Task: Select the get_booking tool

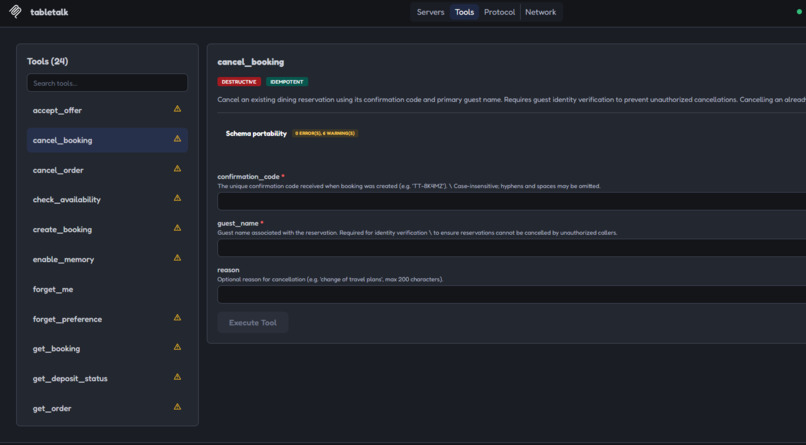Action: (107, 348)
